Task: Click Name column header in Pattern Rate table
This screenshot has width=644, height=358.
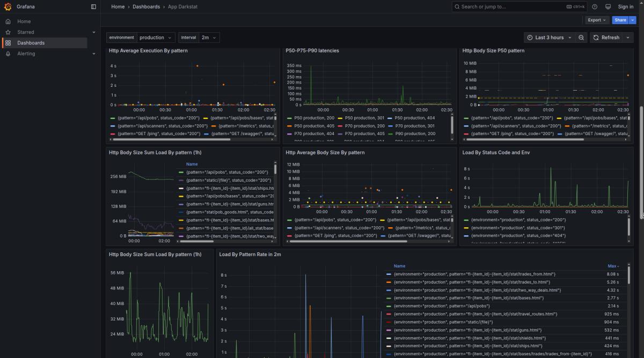Action: [399, 266]
